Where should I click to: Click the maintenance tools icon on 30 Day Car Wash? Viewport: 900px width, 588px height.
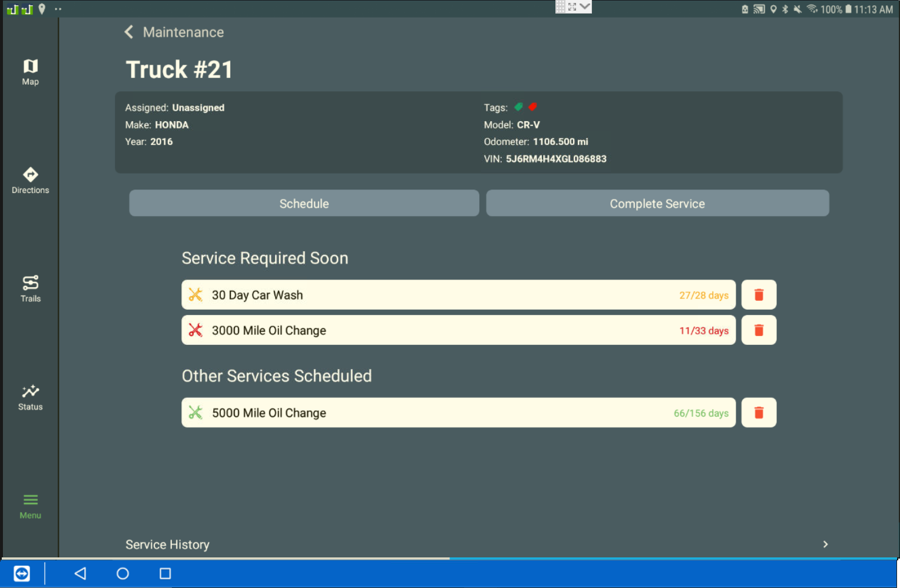tap(196, 294)
